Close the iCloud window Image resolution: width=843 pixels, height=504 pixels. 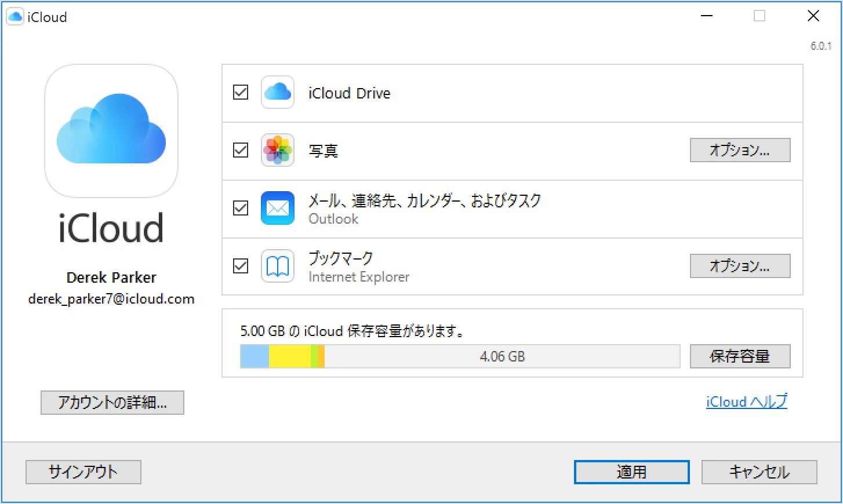813,16
